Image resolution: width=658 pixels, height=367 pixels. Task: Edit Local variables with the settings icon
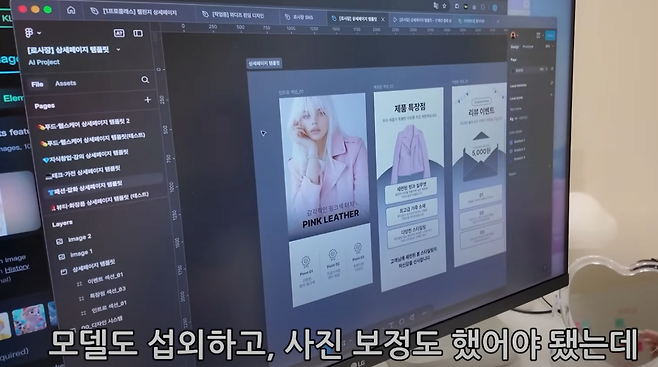click(x=551, y=83)
